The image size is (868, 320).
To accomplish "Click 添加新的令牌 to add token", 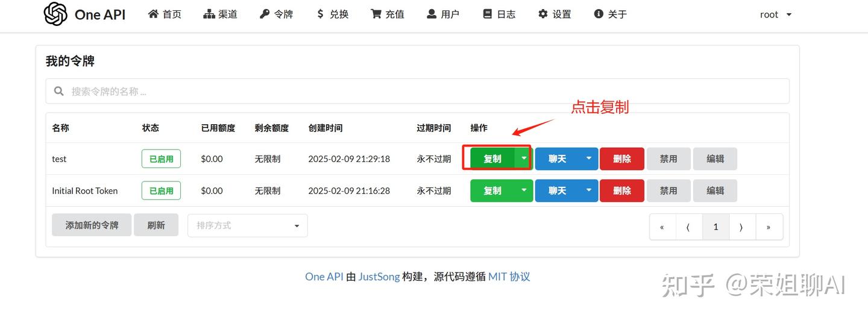I will (92, 225).
